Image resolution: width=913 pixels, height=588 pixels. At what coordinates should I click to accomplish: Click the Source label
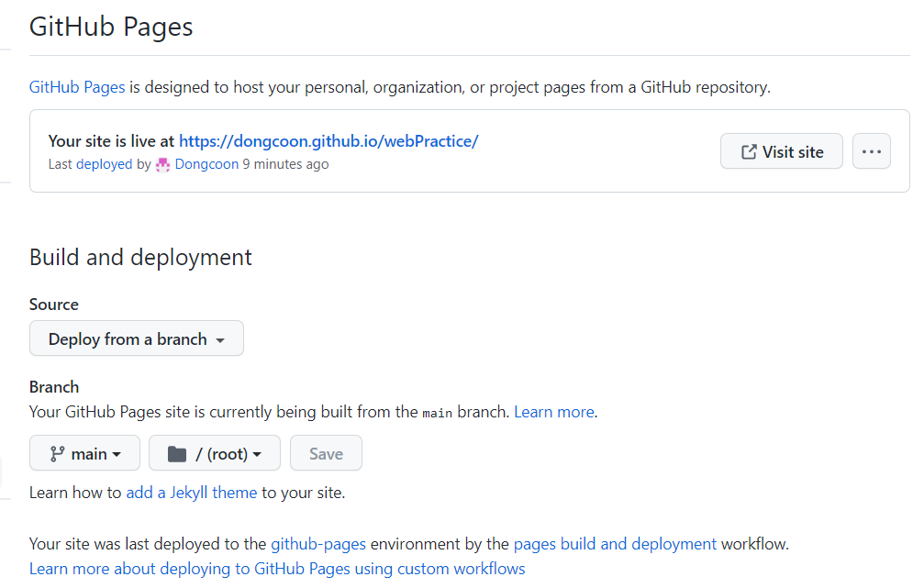click(53, 305)
